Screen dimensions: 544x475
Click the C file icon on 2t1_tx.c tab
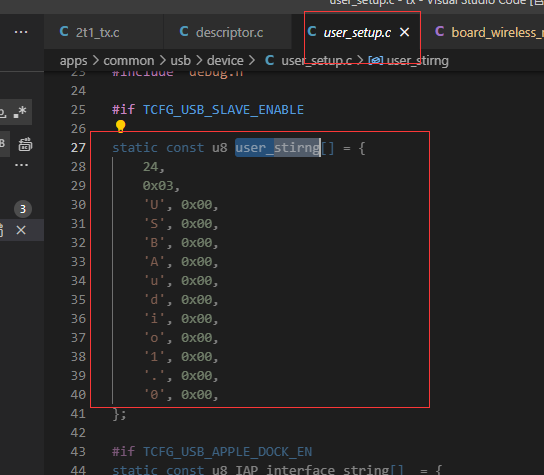64,32
